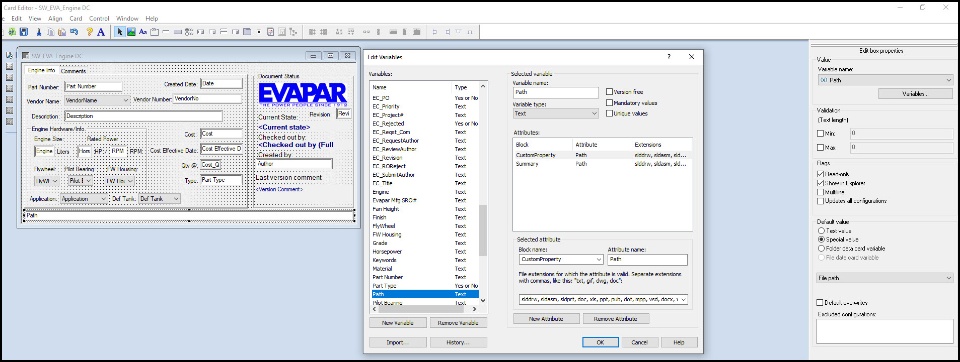Select the tab control tool icon
The width and height of the screenshot is (960, 362).
[154, 31]
